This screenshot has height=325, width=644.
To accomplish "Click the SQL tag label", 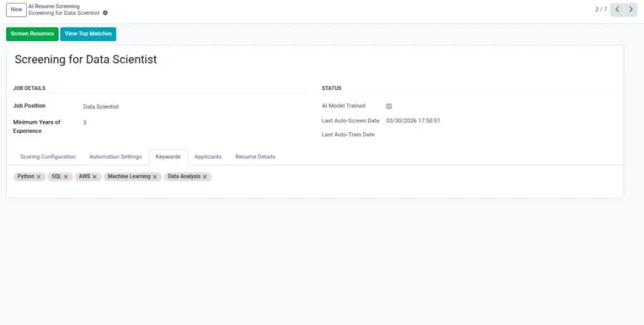I will 56,176.
